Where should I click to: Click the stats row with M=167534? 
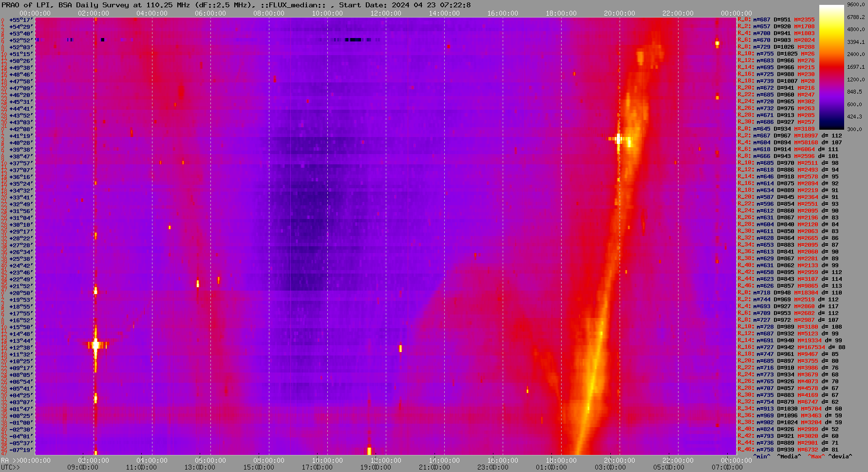tap(791, 348)
